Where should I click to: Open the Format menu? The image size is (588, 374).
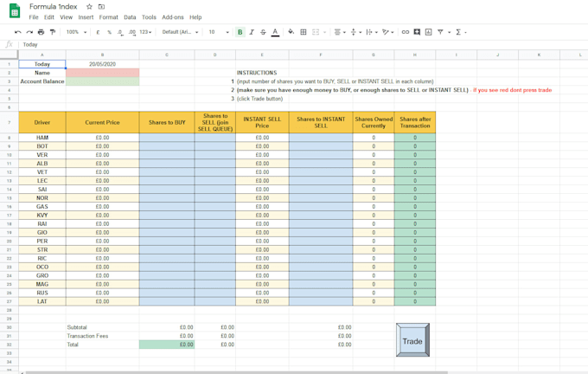[108, 17]
